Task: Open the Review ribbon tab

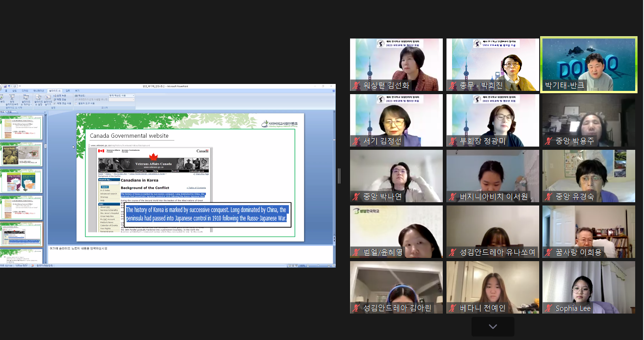Action: coord(68,91)
